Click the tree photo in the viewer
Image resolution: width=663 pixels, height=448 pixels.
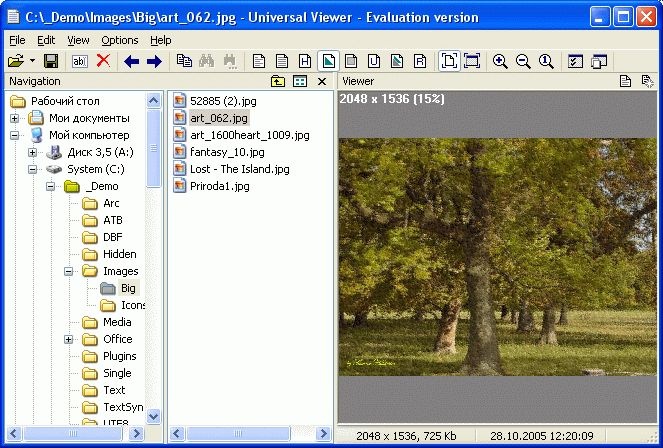pyautogui.click(x=497, y=257)
